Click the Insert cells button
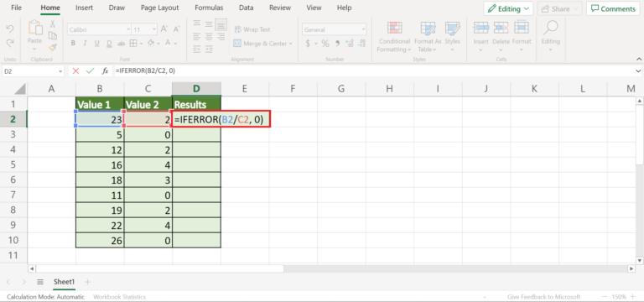 480,37
